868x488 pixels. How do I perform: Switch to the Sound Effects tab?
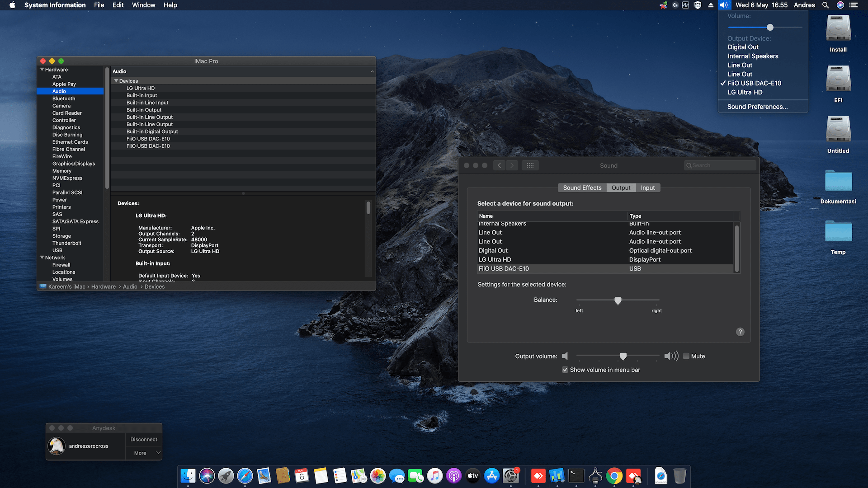[x=582, y=188]
